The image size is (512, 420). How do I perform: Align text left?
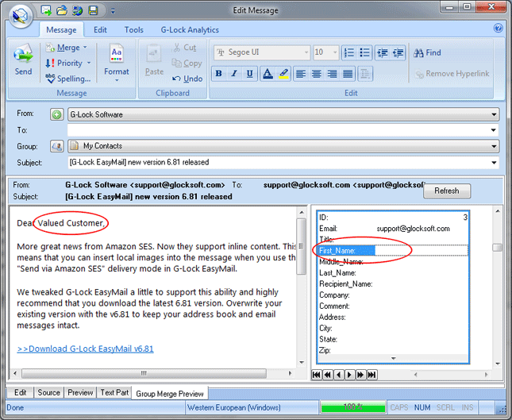301,74
